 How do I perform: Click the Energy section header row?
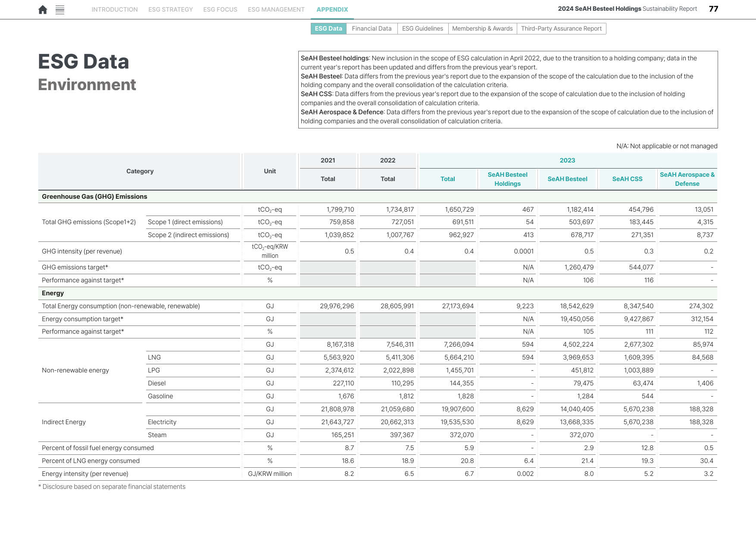378,293
